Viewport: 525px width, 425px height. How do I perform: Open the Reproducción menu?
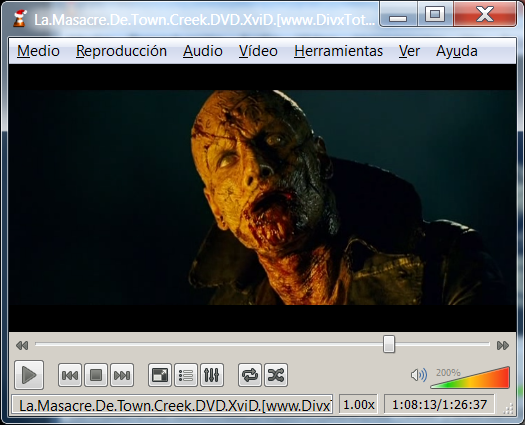(121, 51)
